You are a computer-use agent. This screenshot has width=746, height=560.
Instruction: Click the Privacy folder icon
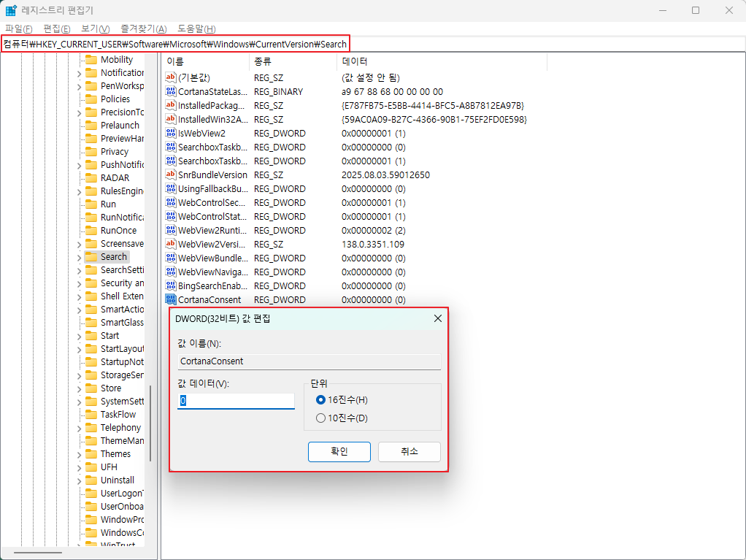click(91, 152)
